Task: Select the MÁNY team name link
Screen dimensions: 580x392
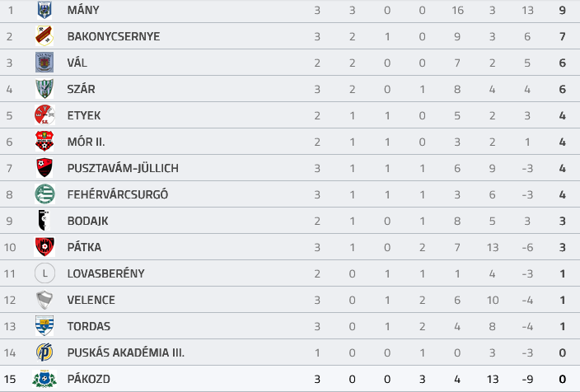Action: 83,10
